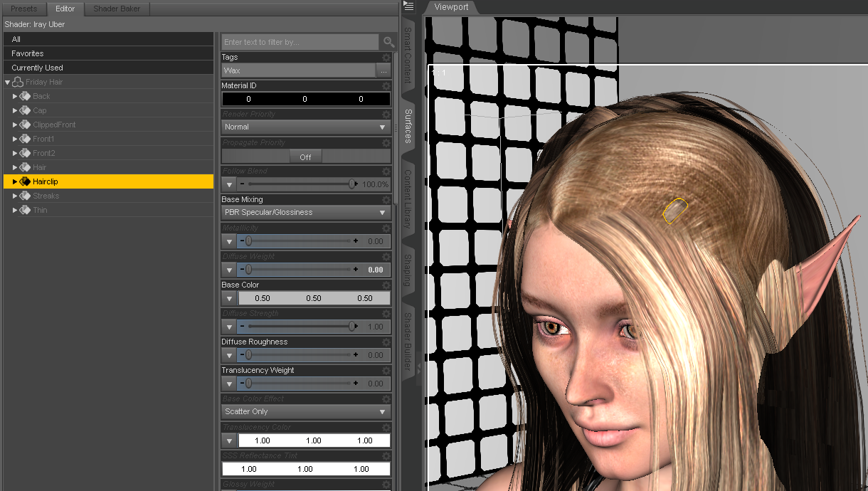This screenshot has width=868, height=491.
Task: Open the Shader Builder side tab
Action: coord(408,342)
